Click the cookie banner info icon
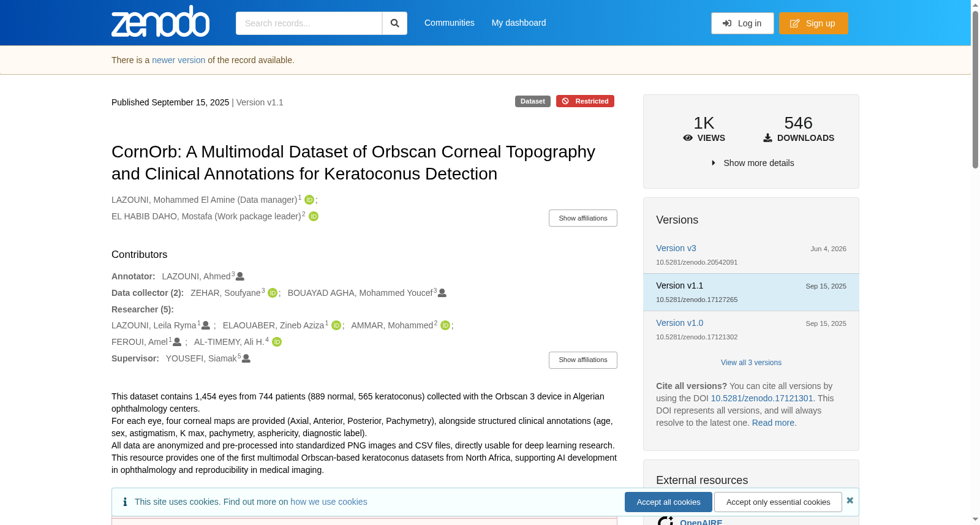 (125, 502)
